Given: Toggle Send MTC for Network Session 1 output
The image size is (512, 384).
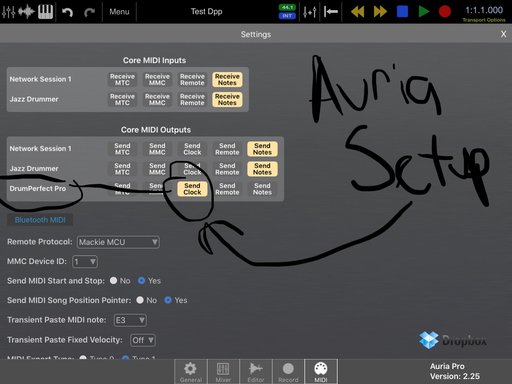Looking at the screenshot, I should pos(122,149).
